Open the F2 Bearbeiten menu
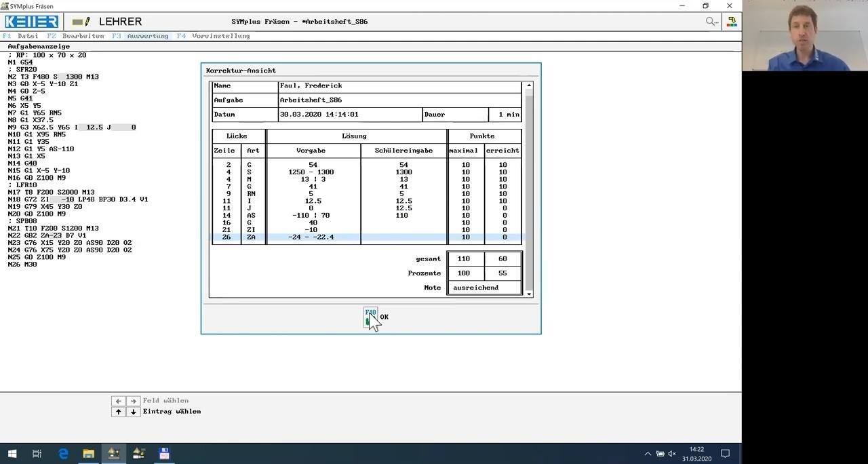This screenshot has width=868, height=464. [x=75, y=36]
